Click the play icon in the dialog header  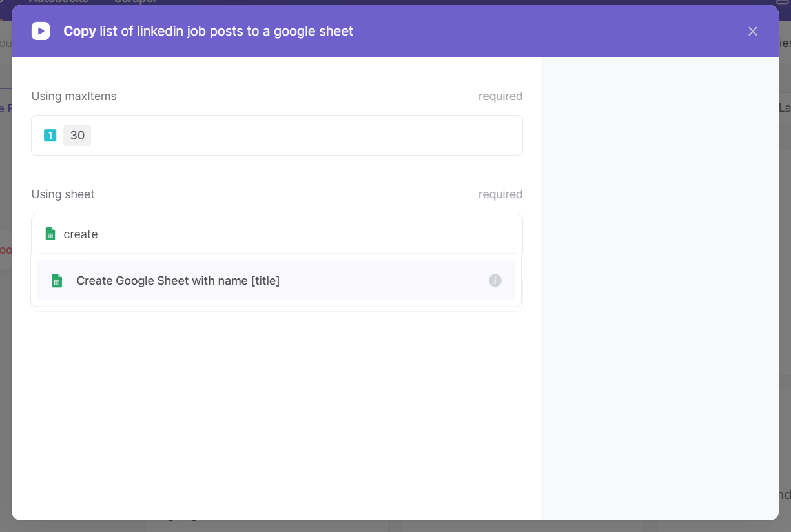tap(41, 31)
